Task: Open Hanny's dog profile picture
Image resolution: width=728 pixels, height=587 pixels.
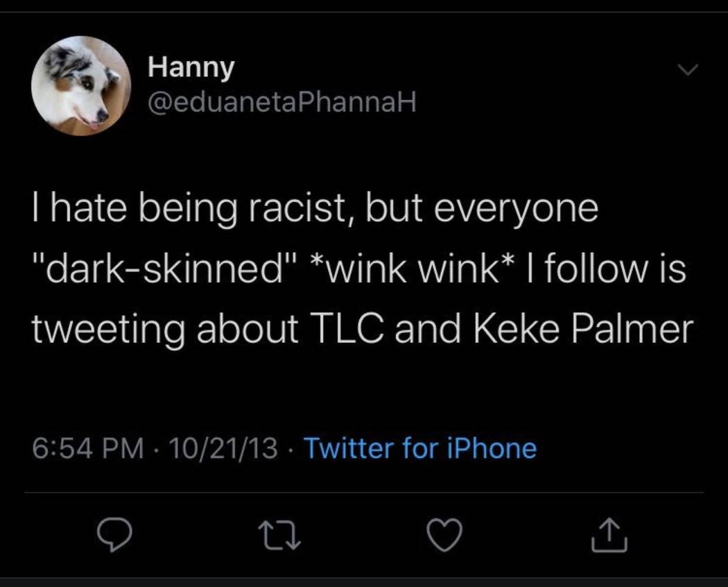Action: tap(81, 85)
